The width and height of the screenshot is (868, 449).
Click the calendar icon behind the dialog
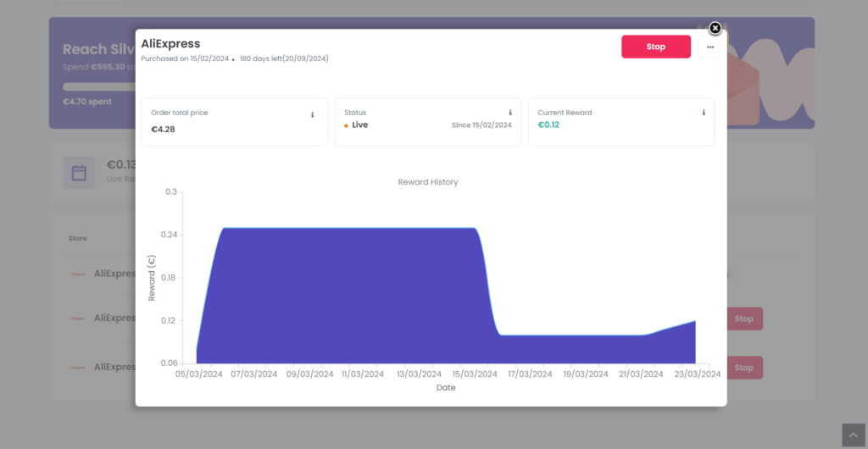point(79,173)
